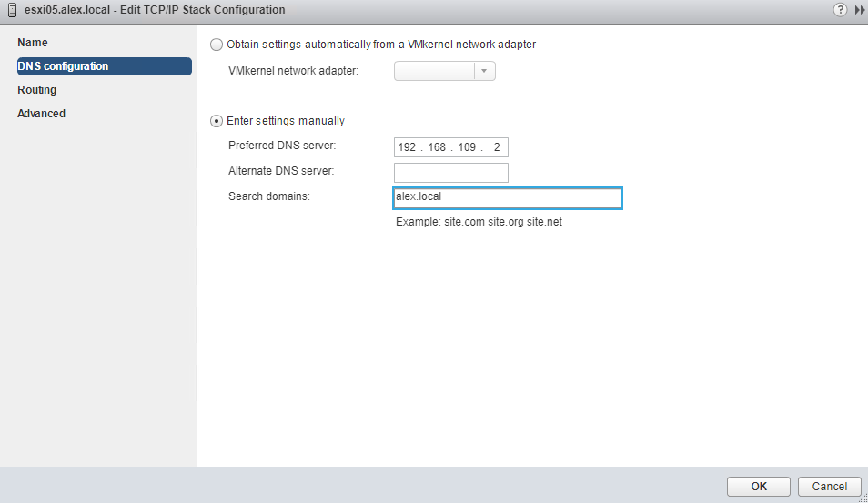Screen dimensions: 868x503
Task: Select the DNS configuration section
Action: click(x=105, y=66)
